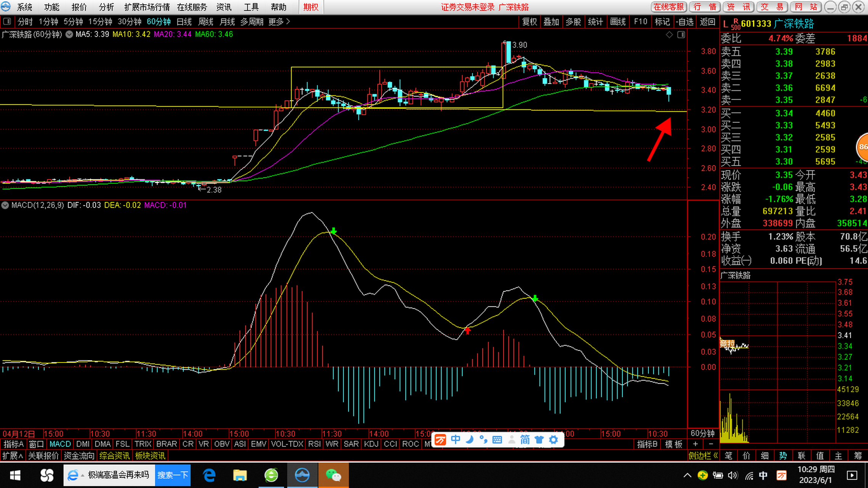The image size is (868, 488).
Task: Click the IME soft keyboard icon
Action: (497, 440)
